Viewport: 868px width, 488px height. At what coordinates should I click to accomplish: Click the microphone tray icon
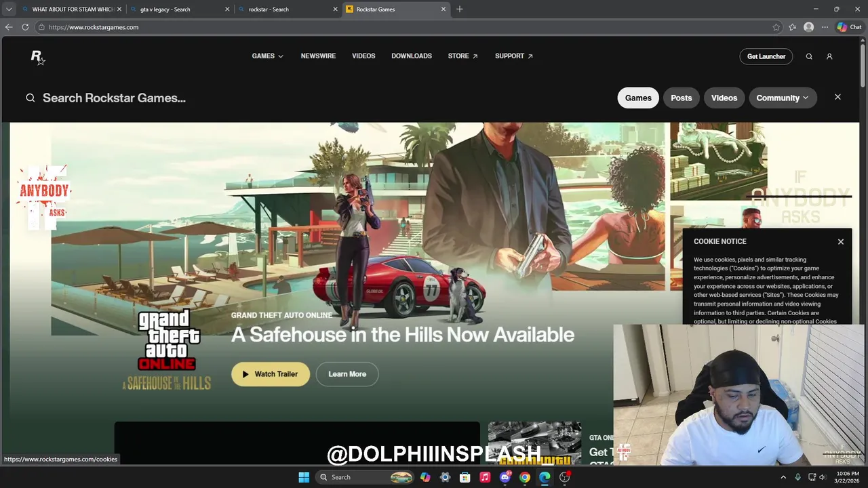tap(798, 477)
